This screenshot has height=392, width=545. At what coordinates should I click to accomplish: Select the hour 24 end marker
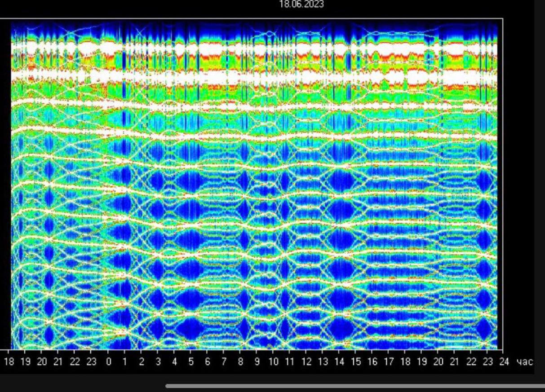point(504,362)
